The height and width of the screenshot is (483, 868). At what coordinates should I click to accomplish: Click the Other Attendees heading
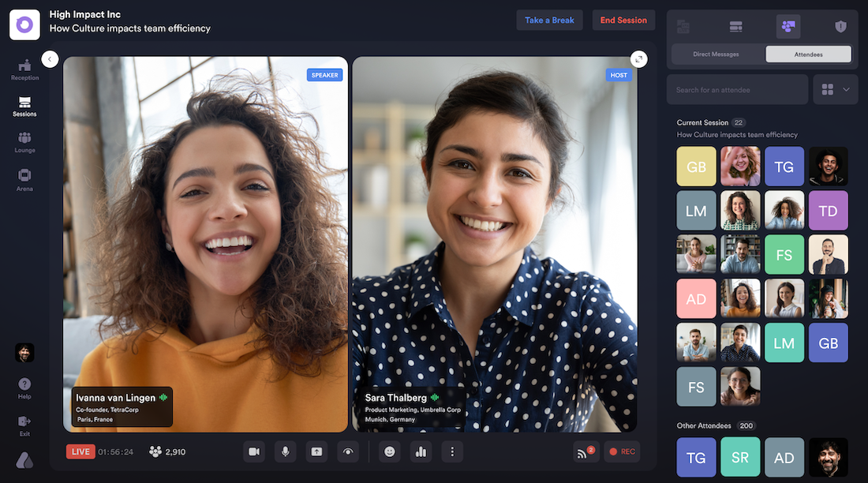704,425
